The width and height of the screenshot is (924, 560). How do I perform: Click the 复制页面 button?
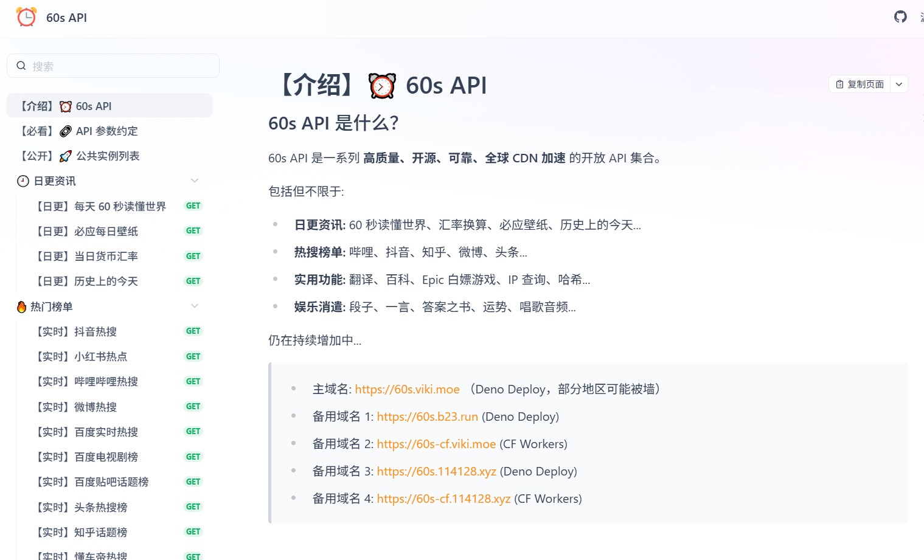(x=860, y=84)
